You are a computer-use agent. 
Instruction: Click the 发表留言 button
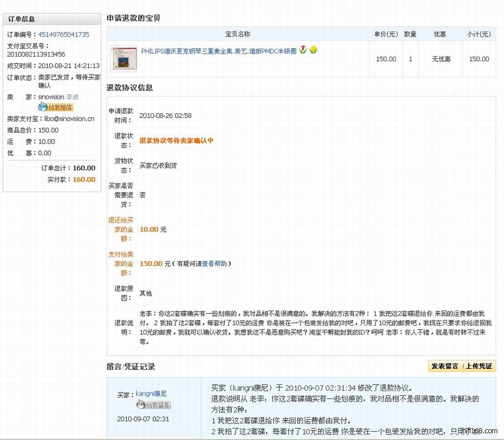445,366
